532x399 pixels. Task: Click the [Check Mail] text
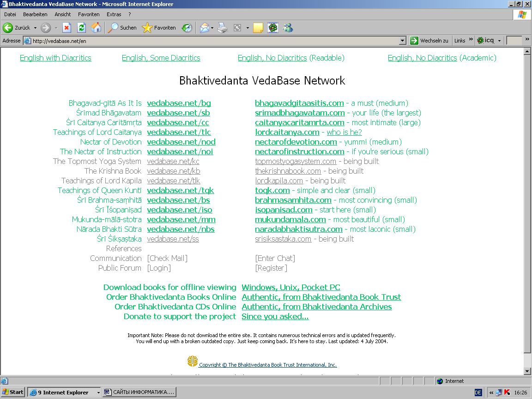tap(167, 258)
